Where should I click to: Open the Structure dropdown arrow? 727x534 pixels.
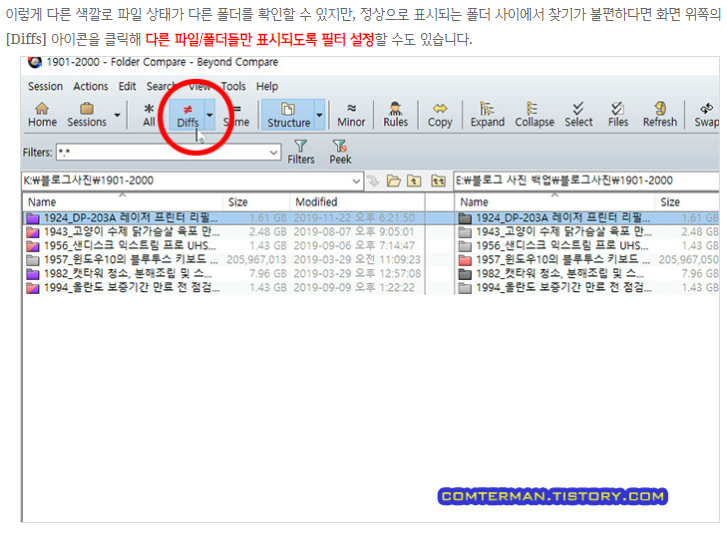319,114
